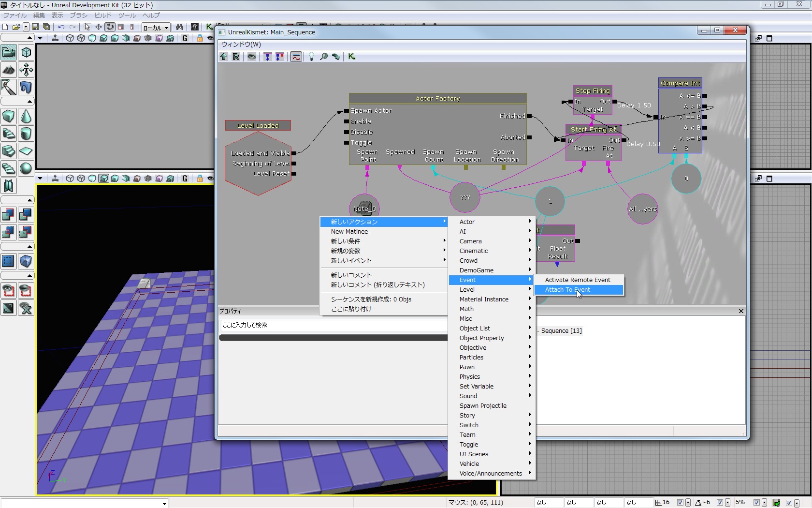The height and width of the screenshot is (508, 812).
Task: Toggle the scale snap checkbox beside 5%
Action: point(756,503)
